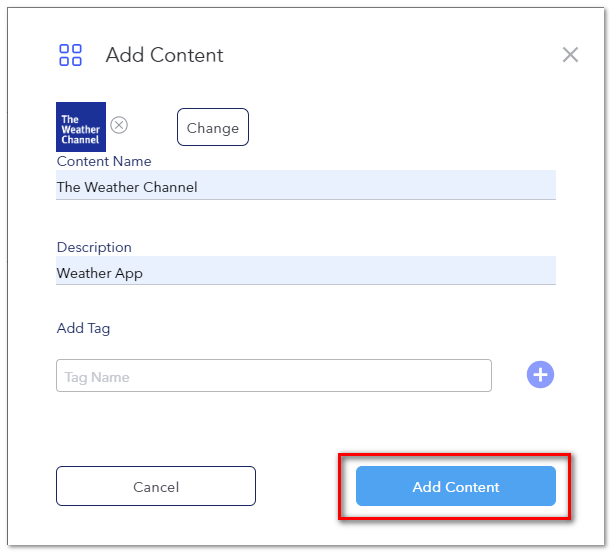The image size is (611, 552).
Task: Click the 'The Weather Channel' text in name field
Action: point(127,187)
